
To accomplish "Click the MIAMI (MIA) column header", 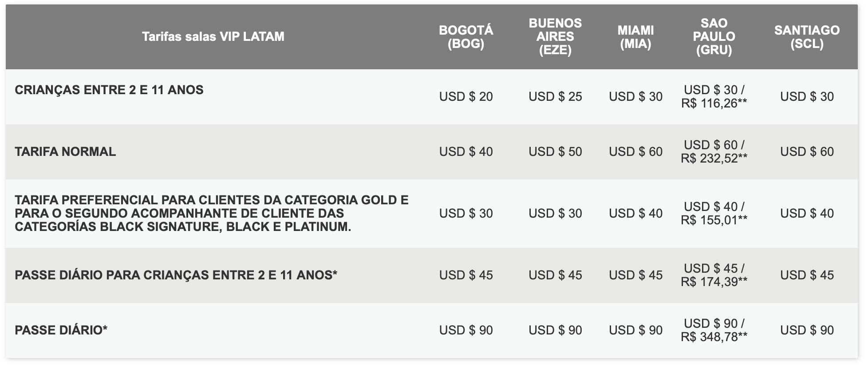I will click(x=635, y=37).
